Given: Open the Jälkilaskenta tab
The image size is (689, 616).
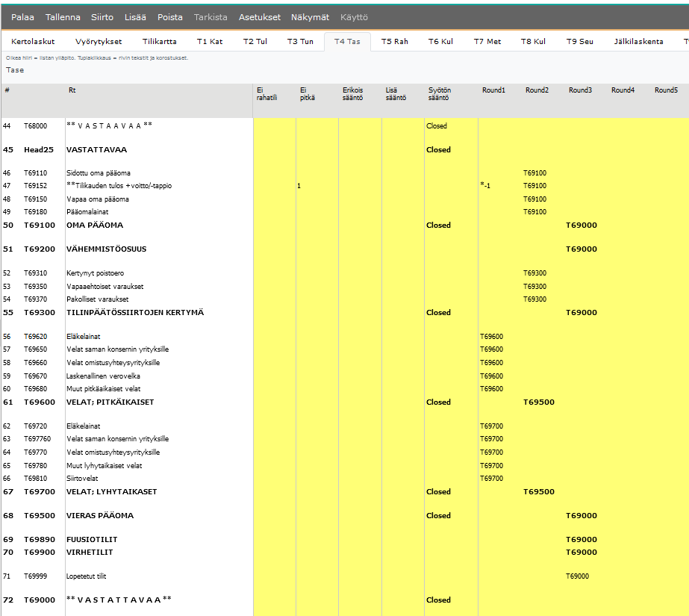Looking at the screenshot, I should (x=637, y=42).
